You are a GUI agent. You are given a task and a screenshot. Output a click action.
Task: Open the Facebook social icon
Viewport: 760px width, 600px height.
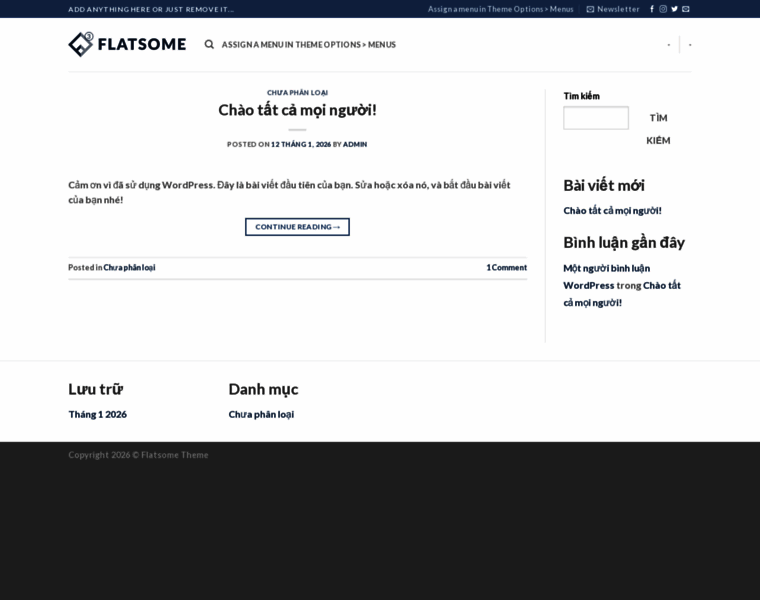tap(652, 9)
